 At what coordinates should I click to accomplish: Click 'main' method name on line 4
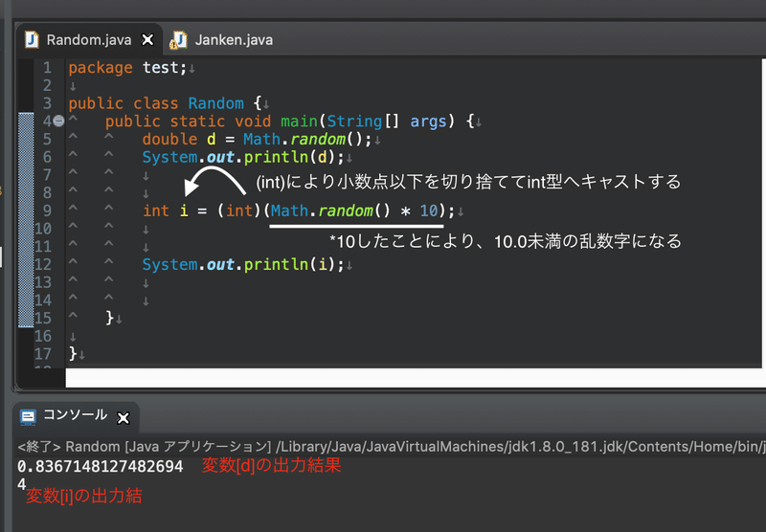299,122
